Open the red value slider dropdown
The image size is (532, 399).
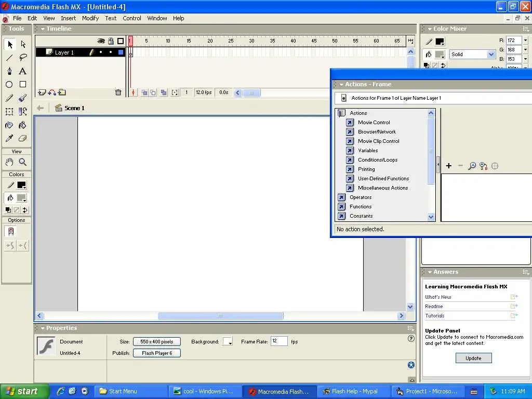tap(526, 41)
